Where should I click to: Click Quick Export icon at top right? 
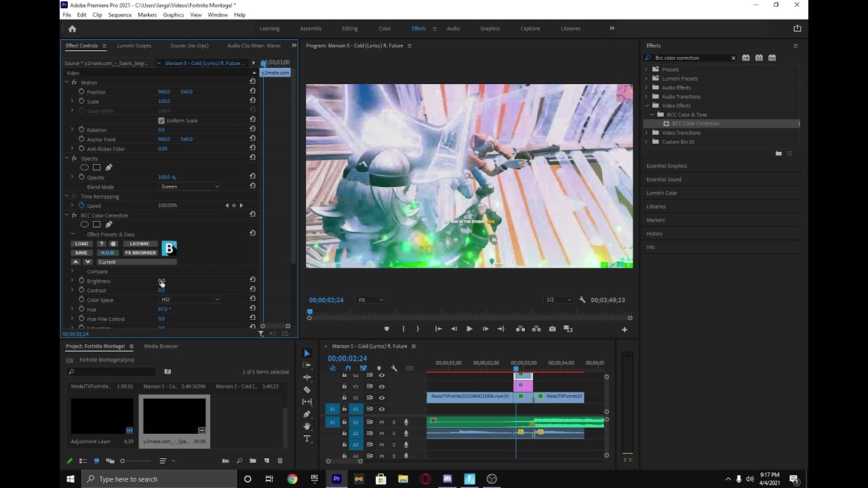pyautogui.click(x=797, y=28)
